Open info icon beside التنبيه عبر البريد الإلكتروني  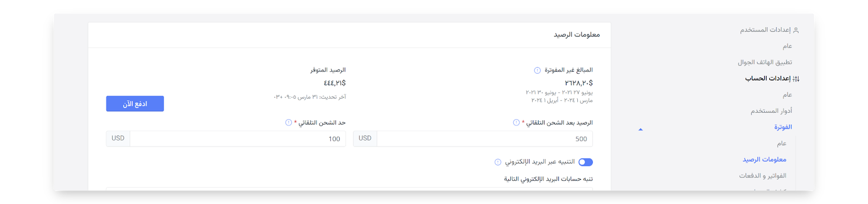[x=498, y=162]
